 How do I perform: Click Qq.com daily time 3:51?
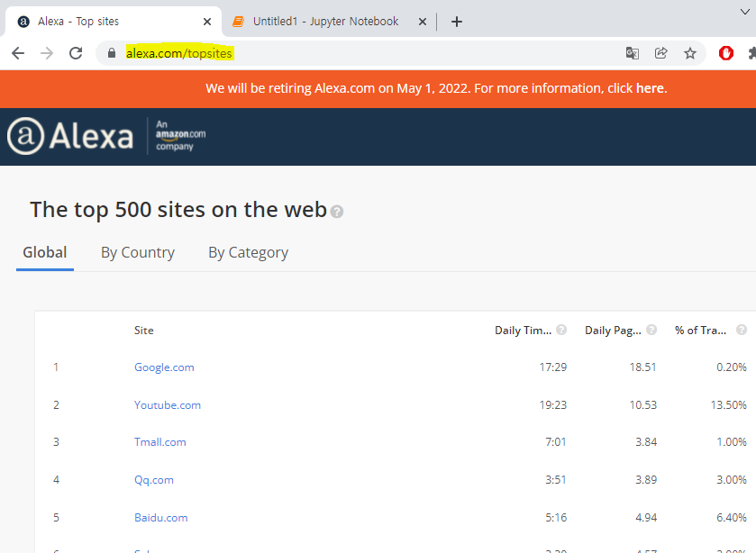click(x=556, y=480)
